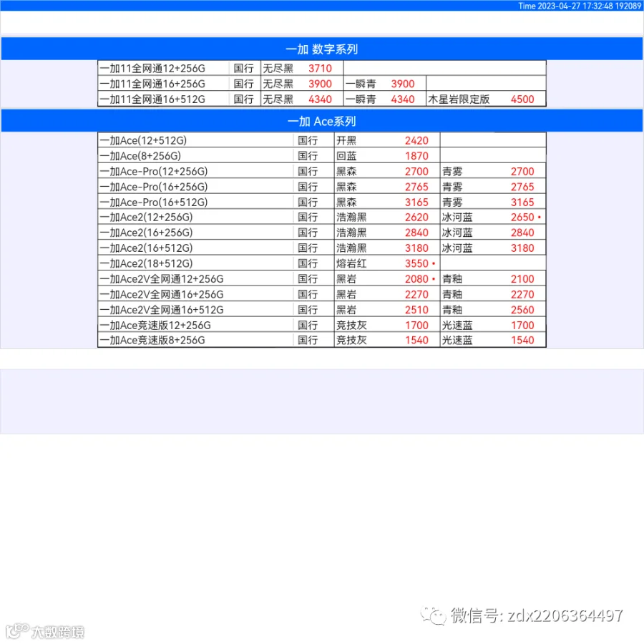
Task: Select 一加Ace2(12+256G) row name
Action: pyautogui.click(x=146, y=218)
